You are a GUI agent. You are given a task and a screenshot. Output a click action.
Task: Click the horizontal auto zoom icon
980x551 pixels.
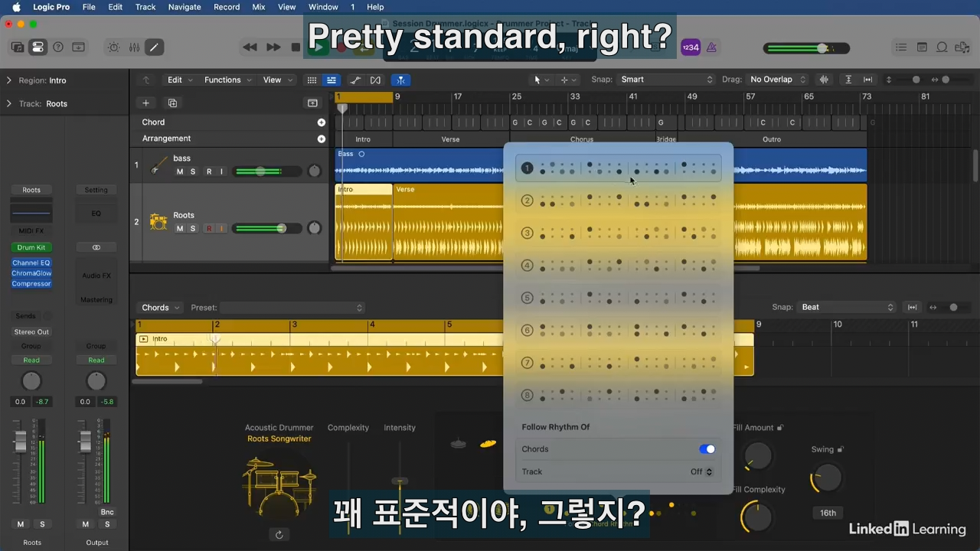(x=867, y=80)
